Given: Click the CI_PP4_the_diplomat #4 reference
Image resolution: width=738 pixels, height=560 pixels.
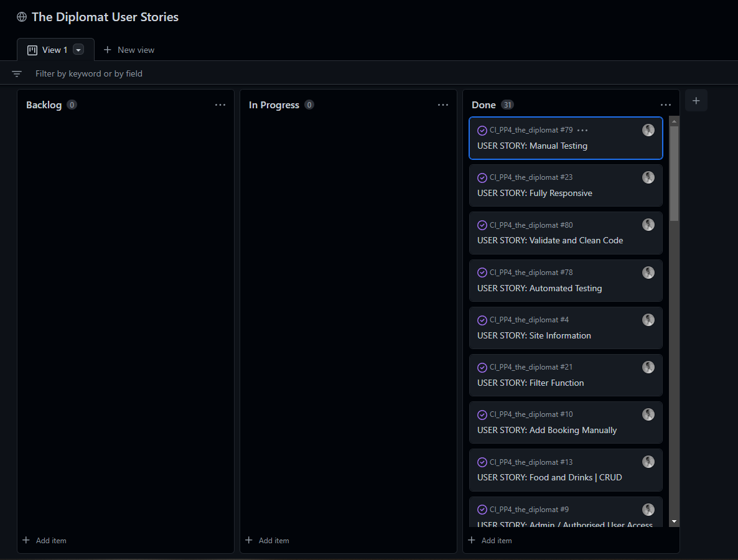Looking at the screenshot, I should [529, 320].
